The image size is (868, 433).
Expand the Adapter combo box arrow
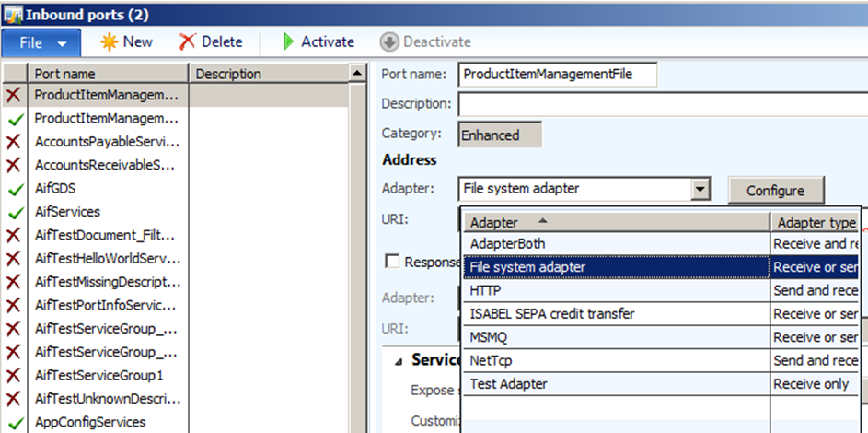[x=700, y=190]
